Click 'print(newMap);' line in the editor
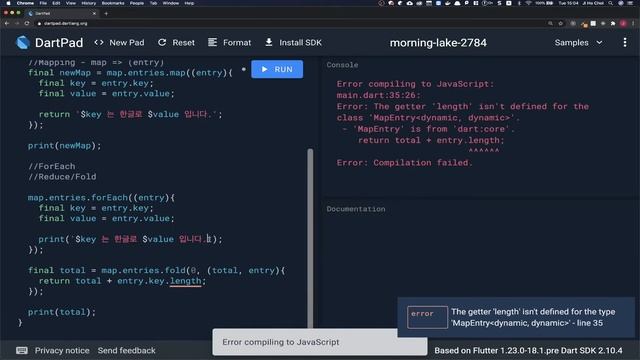This screenshot has height=360, width=640. pyautogui.click(x=64, y=145)
